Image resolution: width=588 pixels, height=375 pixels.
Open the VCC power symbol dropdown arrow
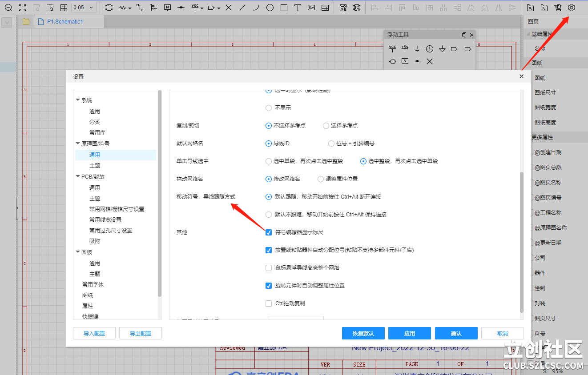point(202,8)
